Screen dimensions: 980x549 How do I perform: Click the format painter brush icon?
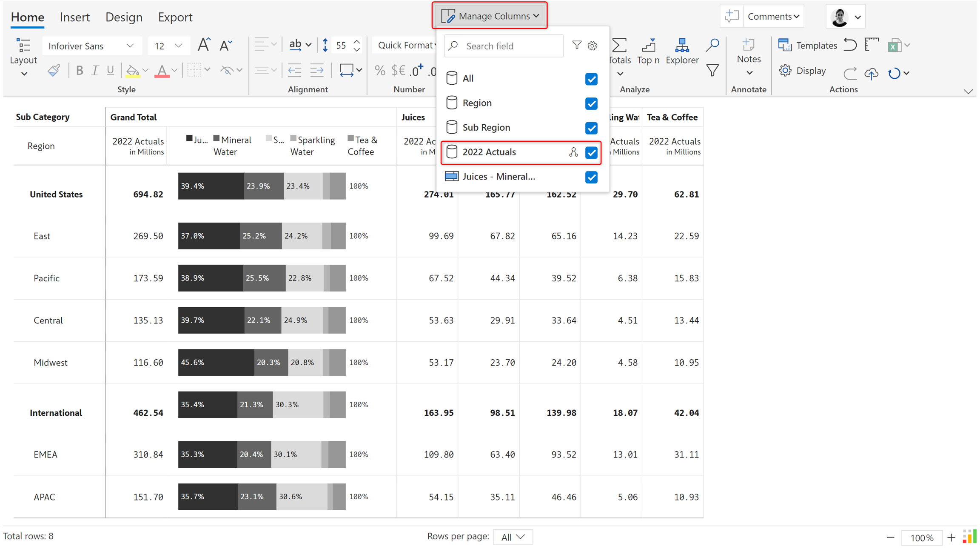(54, 71)
